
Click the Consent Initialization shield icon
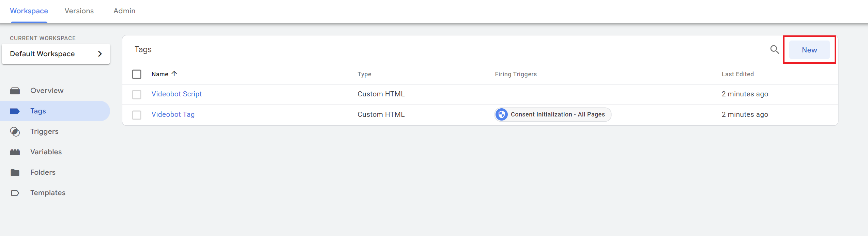tap(502, 114)
